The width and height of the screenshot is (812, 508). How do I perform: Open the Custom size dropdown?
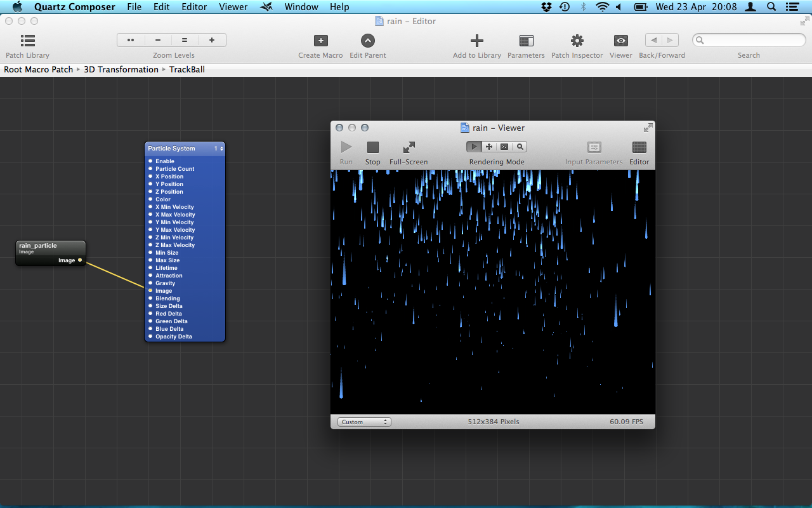[x=364, y=422]
